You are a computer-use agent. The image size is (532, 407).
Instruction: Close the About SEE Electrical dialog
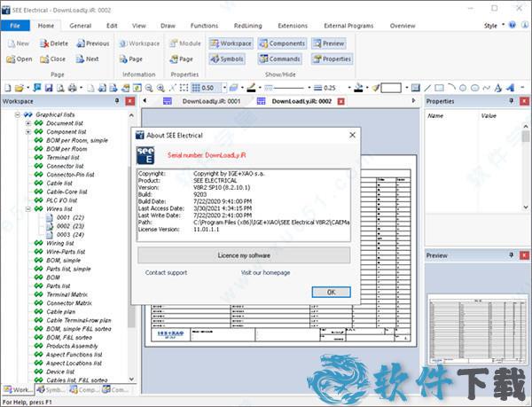click(x=353, y=135)
